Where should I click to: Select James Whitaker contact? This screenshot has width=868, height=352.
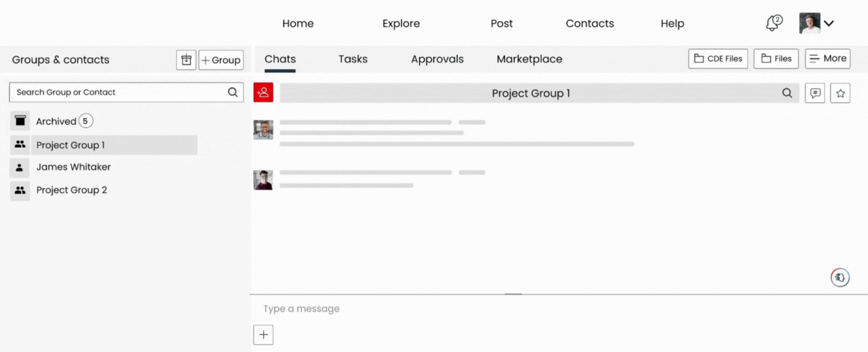(x=73, y=167)
